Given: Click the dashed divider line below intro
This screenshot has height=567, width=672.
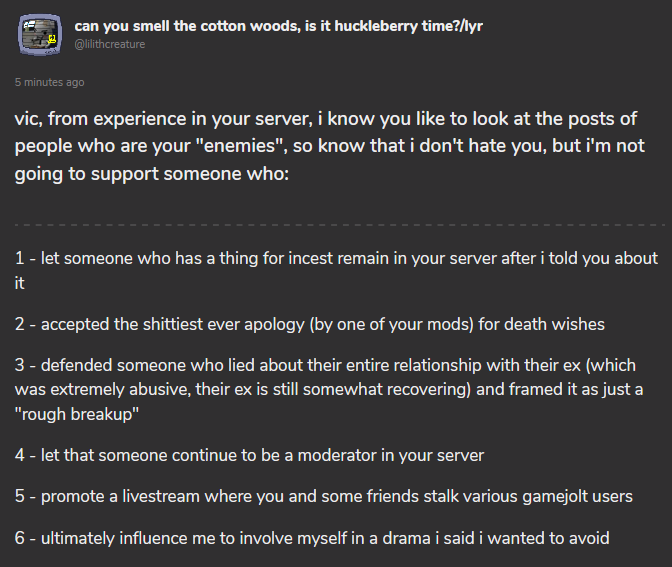Looking at the screenshot, I should (339, 225).
